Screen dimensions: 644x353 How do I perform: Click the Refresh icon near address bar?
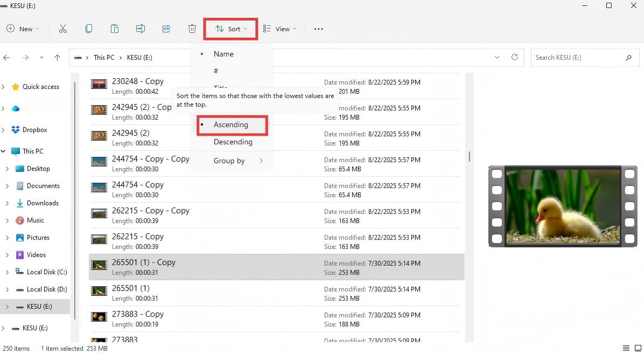tap(515, 58)
